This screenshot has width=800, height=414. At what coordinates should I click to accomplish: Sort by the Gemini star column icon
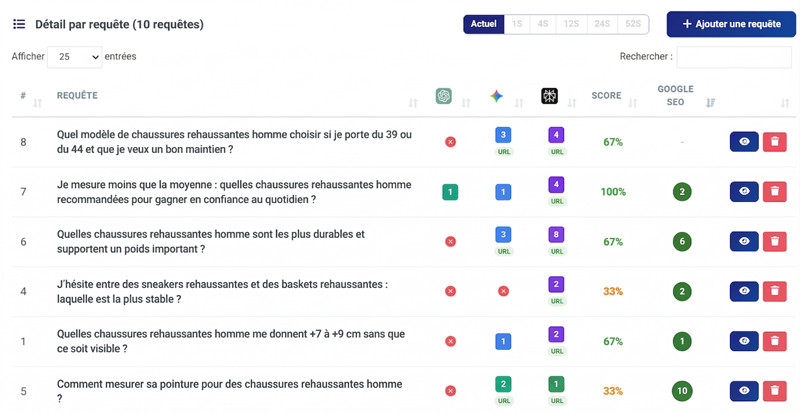(x=496, y=96)
